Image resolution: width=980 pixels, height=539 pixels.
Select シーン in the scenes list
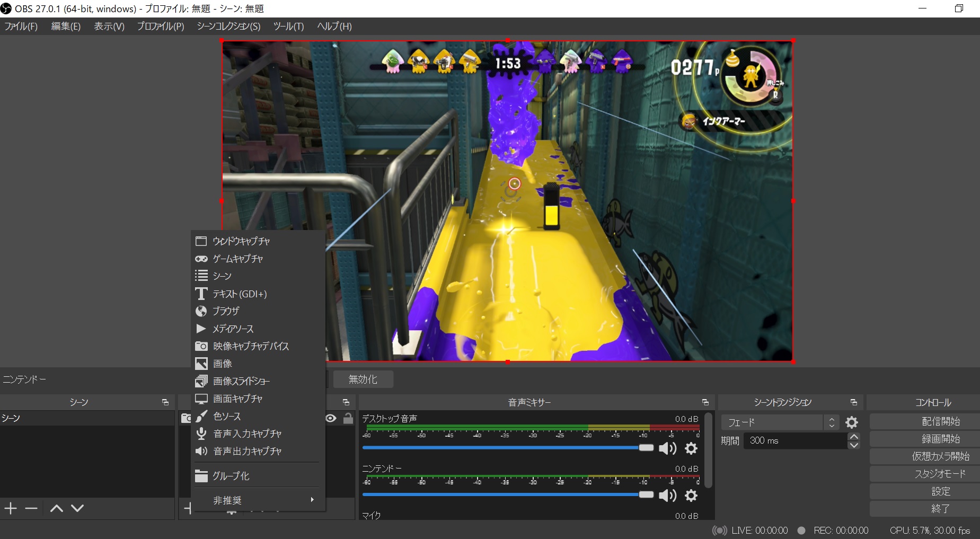click(x=87, y=418)
